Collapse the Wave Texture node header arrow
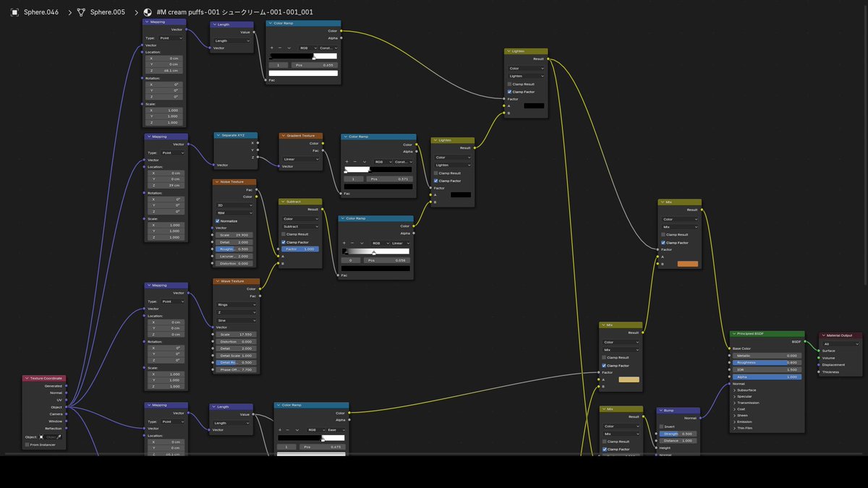 coord(216,281)
